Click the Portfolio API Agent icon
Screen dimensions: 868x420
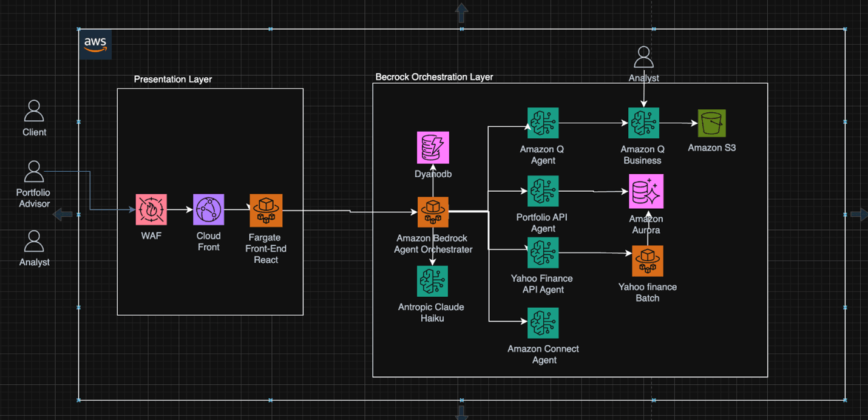pos(543,191)
